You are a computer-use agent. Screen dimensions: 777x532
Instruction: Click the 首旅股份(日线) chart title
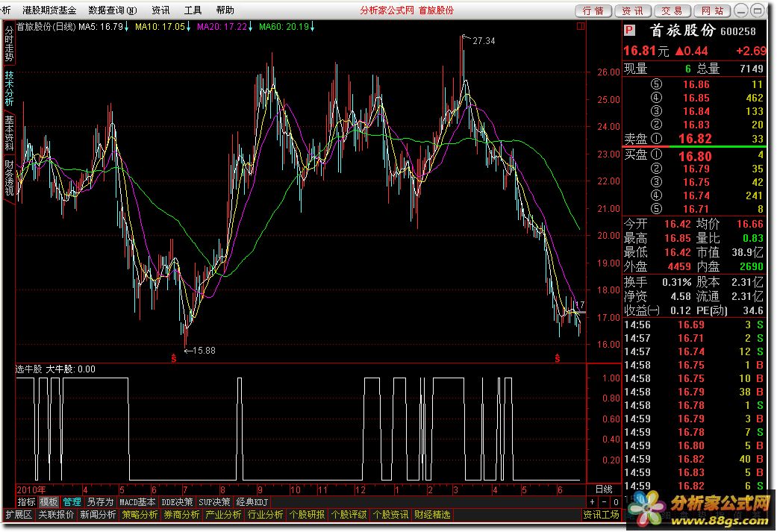46,27
